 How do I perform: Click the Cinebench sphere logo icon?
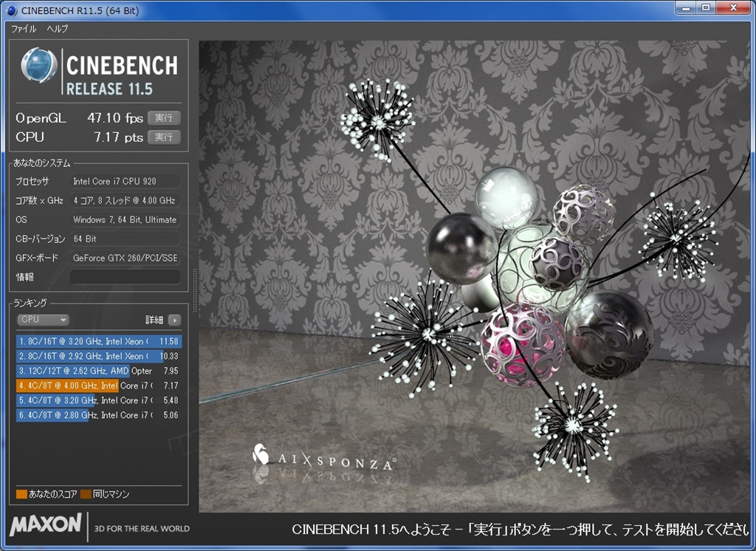38,65
